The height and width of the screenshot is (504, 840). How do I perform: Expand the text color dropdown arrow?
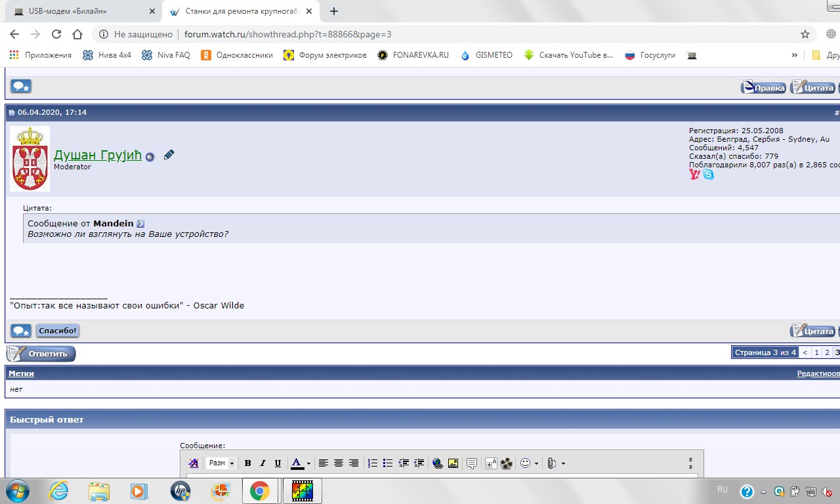click(x=308, y=463)
